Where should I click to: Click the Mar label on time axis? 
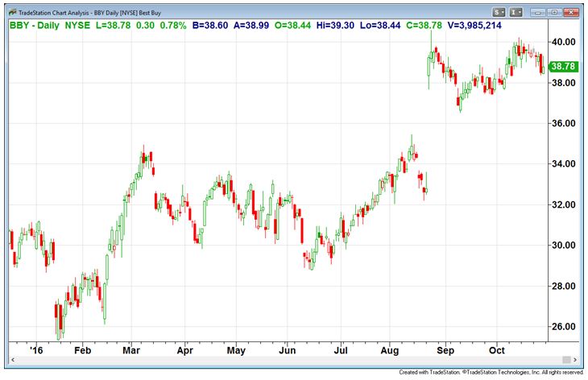[131, 350]
